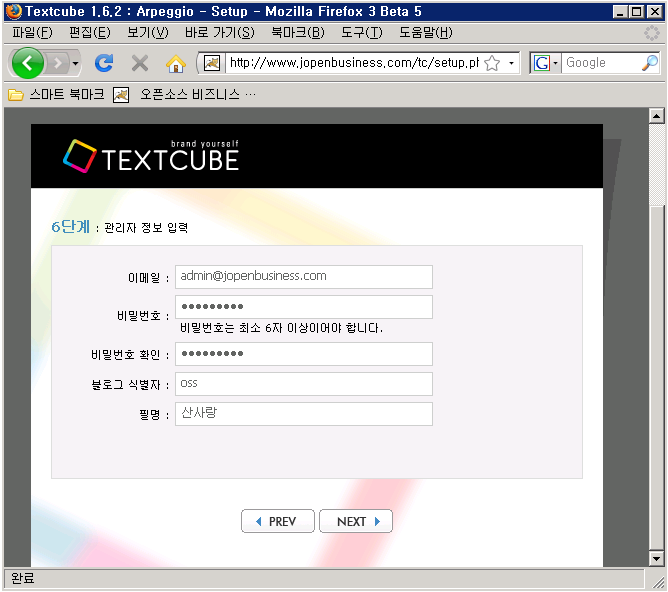Click the green Back navigation arrow

(28, 63)
